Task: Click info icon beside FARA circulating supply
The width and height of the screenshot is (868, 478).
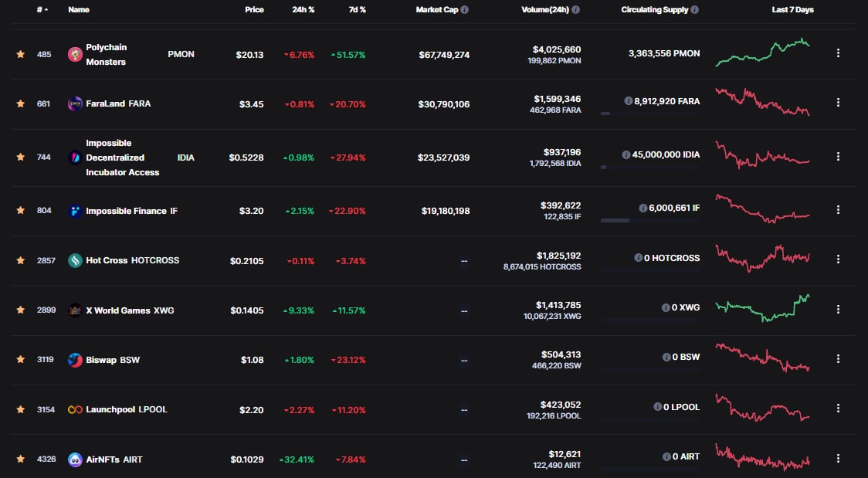Action: pos(628,100)
